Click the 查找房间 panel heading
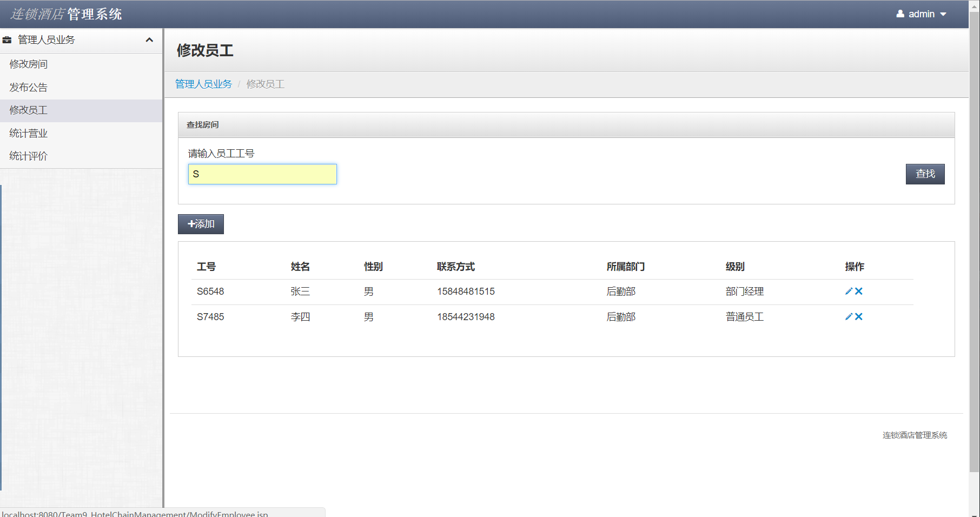 click(203, 125)
